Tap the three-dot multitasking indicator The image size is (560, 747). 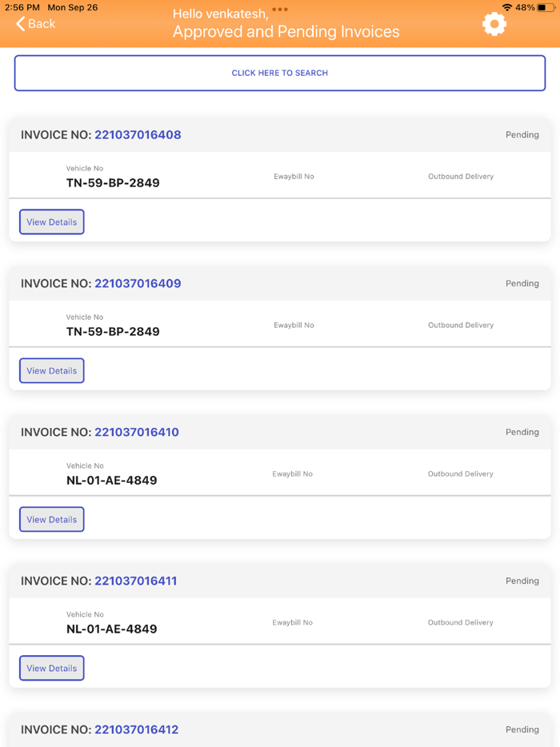280,10
